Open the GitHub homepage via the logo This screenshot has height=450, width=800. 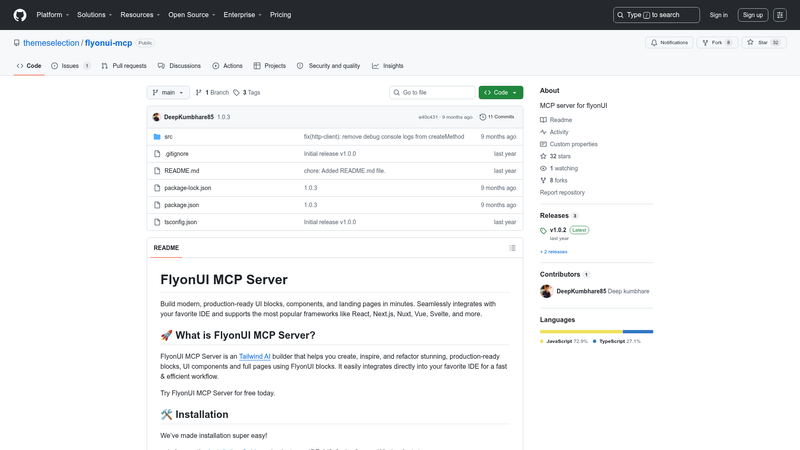click(x=20, y=15)
